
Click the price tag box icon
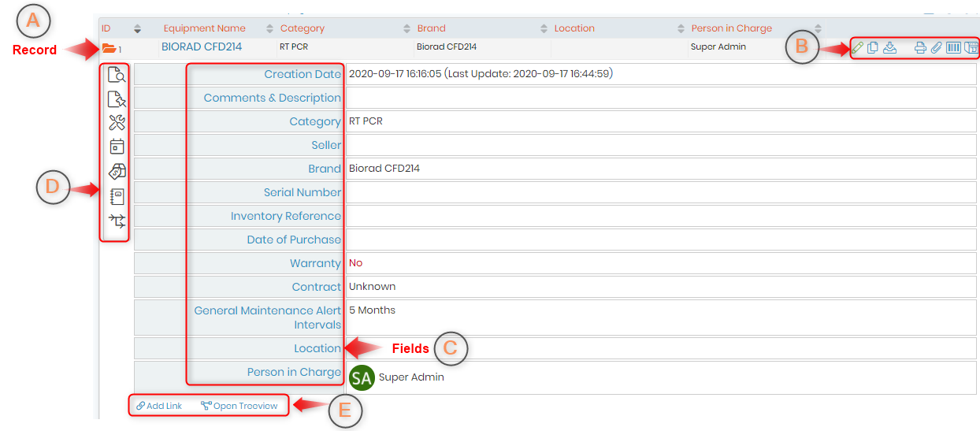point(117,172)
